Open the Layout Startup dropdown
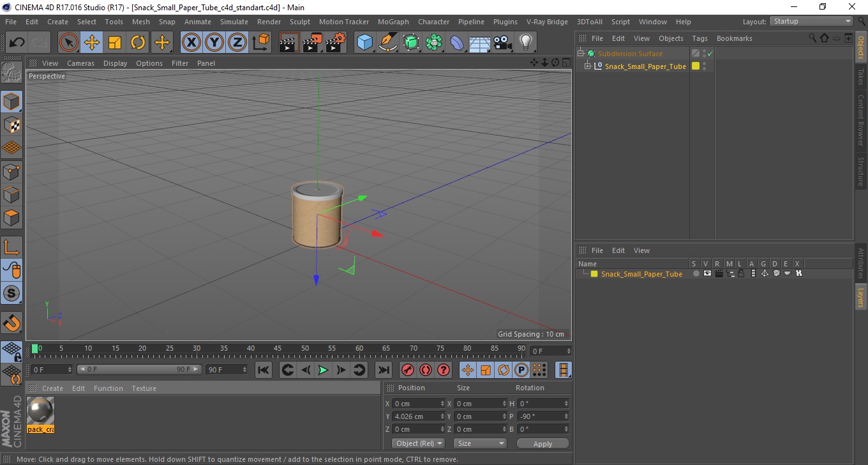868x465 pixels. click(x=811, y=21)
